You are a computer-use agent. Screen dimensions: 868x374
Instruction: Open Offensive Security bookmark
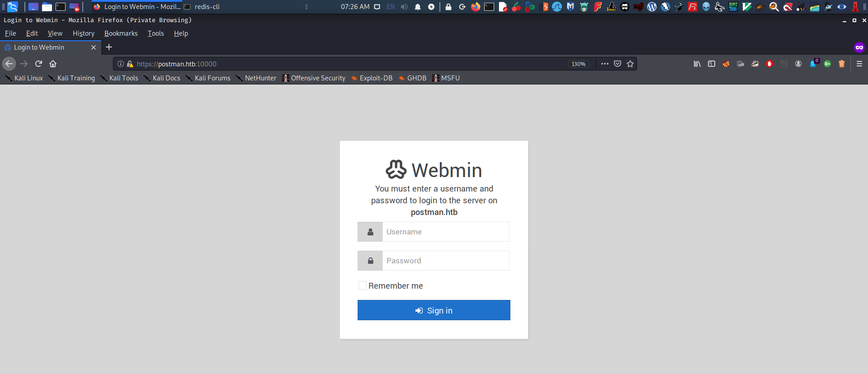pos(314,78)
